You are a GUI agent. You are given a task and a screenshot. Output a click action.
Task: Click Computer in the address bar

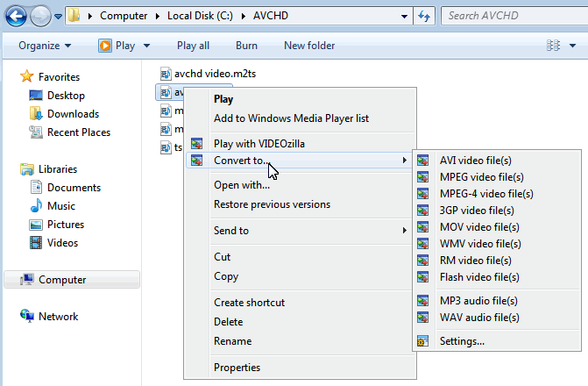(124, 16)
